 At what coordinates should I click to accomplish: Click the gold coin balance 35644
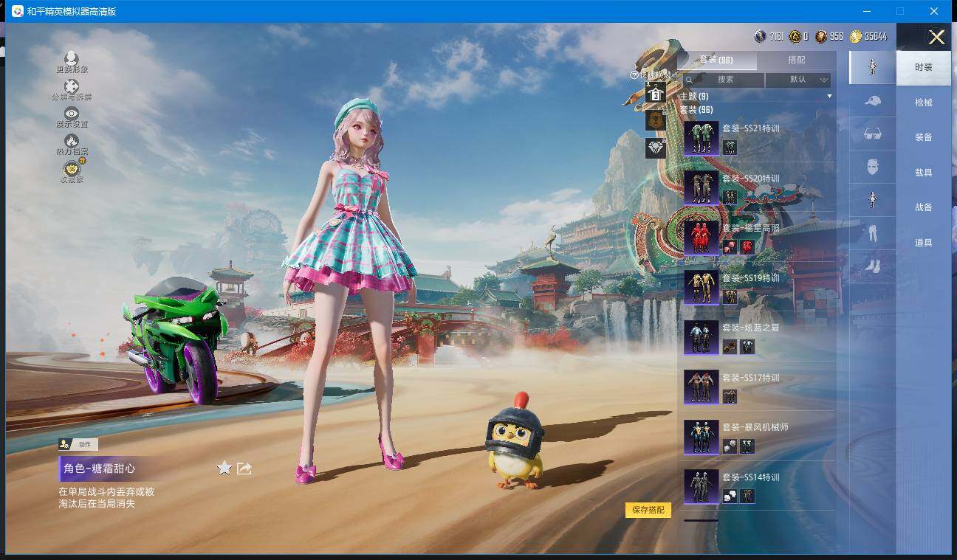tap(868, 36)
